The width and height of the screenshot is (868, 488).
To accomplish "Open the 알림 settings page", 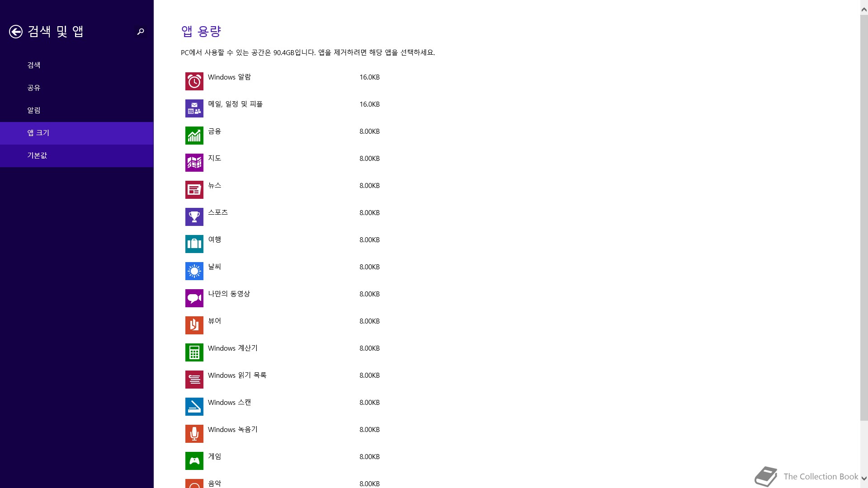I will [77, 110].
